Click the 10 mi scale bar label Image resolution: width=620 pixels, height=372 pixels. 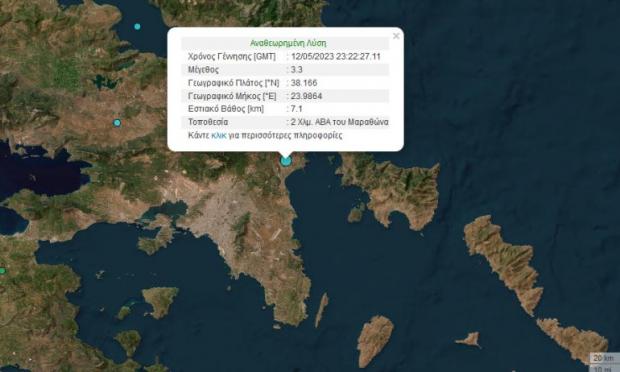(603, 368)
